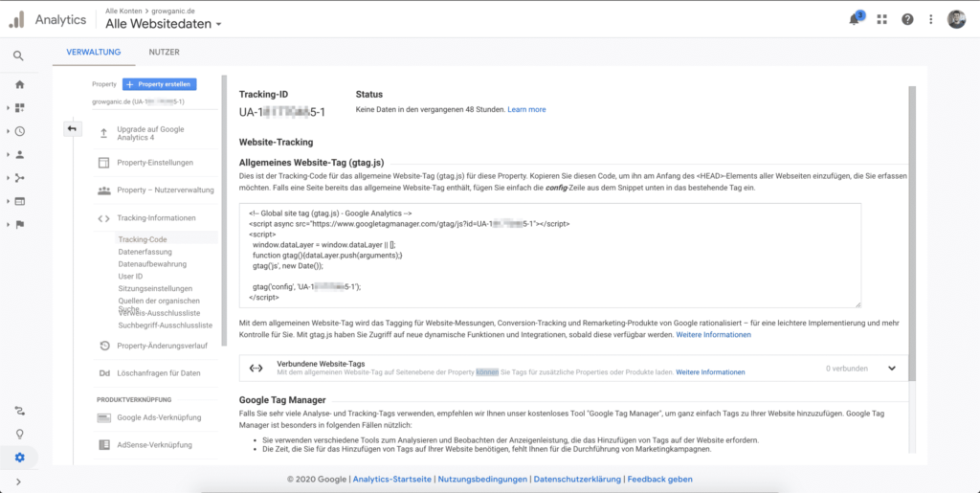Open the Conversions flag icon

pyautogui.click(x=19, y=225)
